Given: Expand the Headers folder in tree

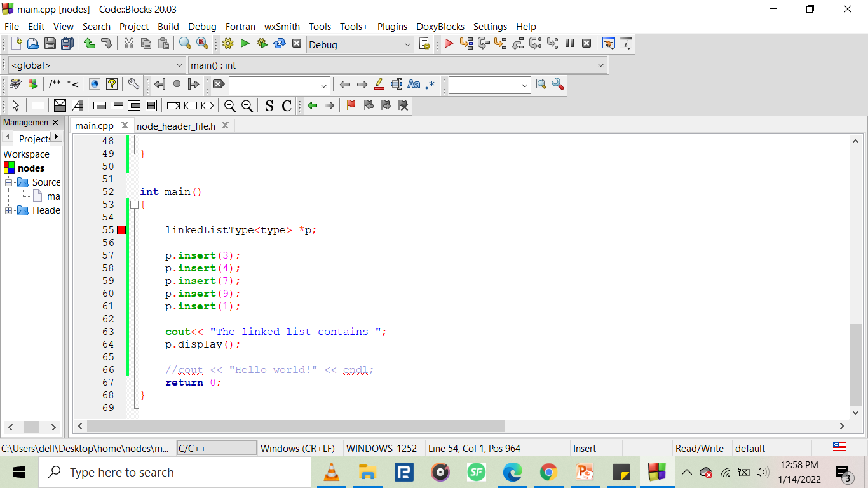Looking at the screenshot, I should [x=9, y=210].
